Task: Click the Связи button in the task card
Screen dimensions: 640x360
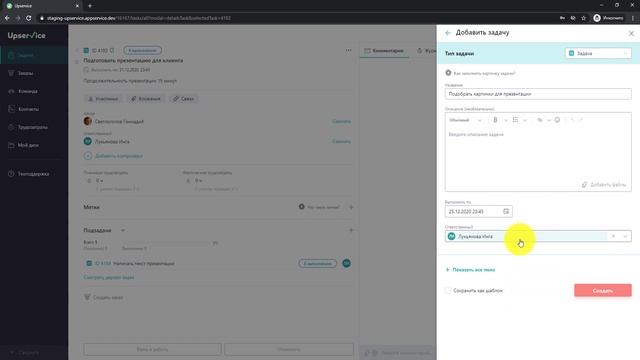Action: coord(183,99)
